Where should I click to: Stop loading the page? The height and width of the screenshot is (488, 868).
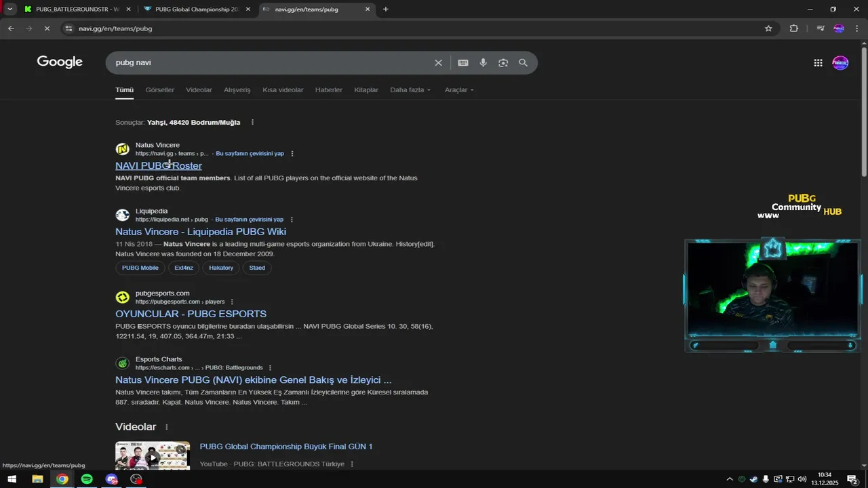tap(47, 28)
